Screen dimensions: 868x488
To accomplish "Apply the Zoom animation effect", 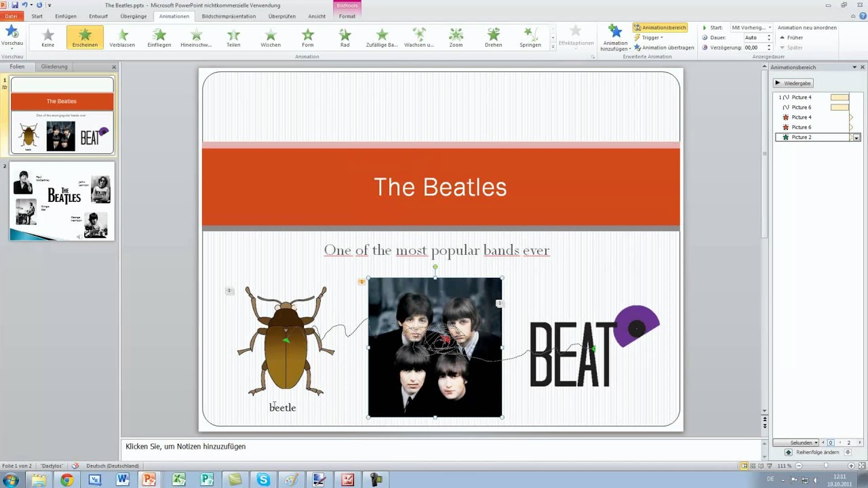I will [456, 38].
